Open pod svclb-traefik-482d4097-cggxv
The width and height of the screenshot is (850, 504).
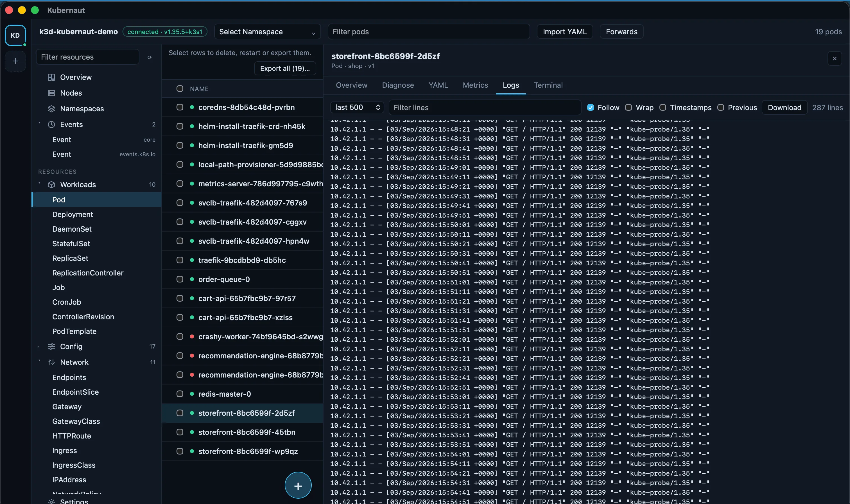(x=252, y=222)
